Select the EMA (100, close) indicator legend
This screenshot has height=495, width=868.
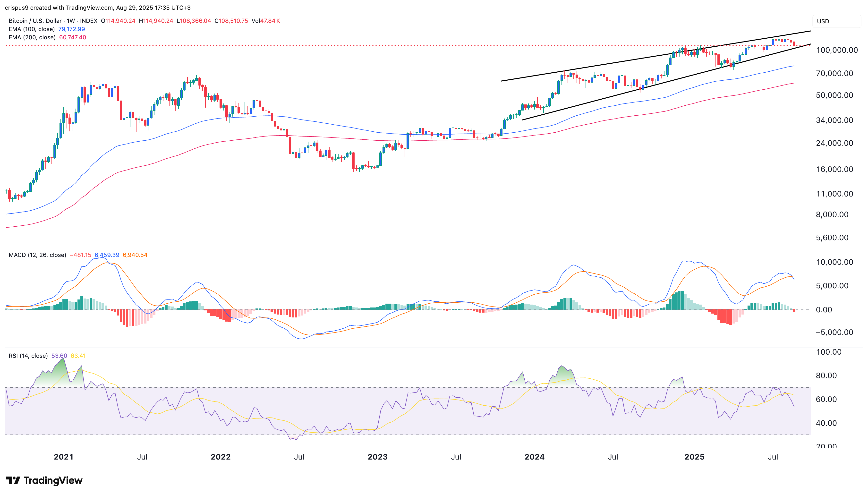pyautogui.click(x=32, y=29)
